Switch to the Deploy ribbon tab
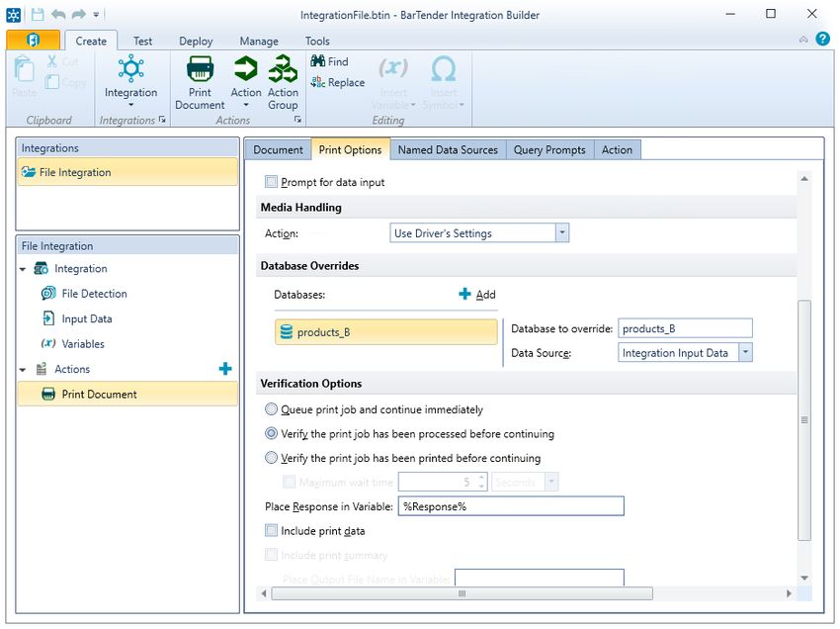The image size is (840, 629). 196,41
